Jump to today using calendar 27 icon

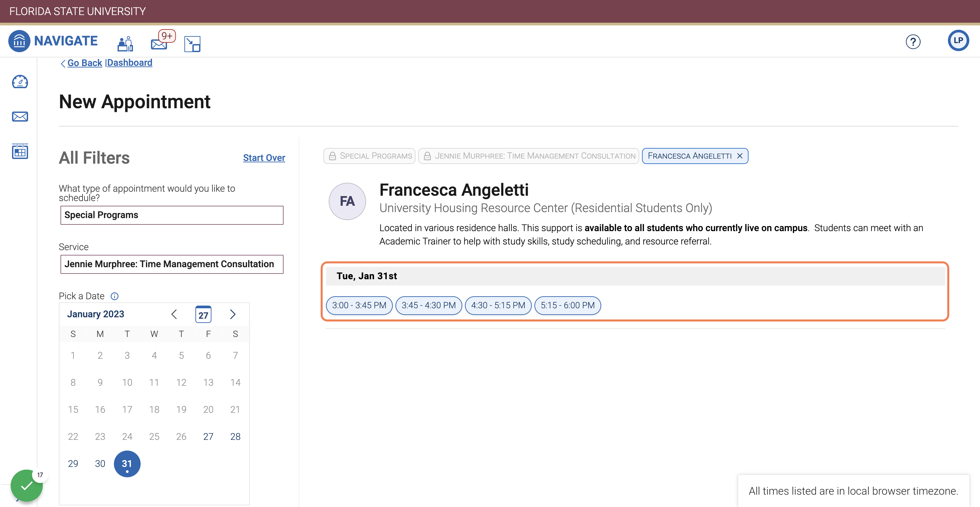(x=203, y=314)
